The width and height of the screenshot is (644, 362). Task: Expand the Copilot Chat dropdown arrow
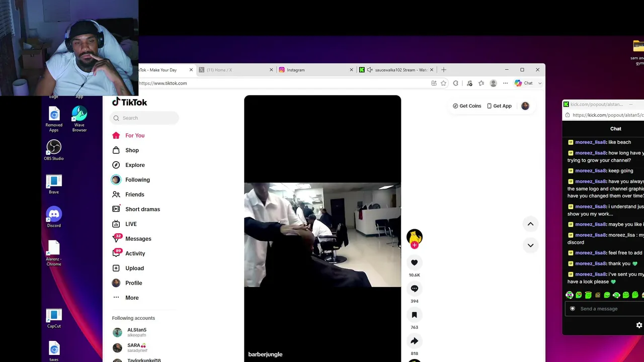click(540, 83)
